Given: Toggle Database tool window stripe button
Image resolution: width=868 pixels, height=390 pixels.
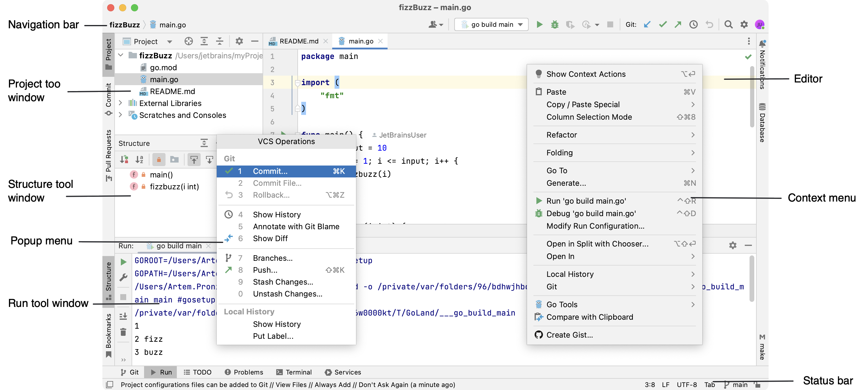Looking at the screenshot, I should coord(762,122).
